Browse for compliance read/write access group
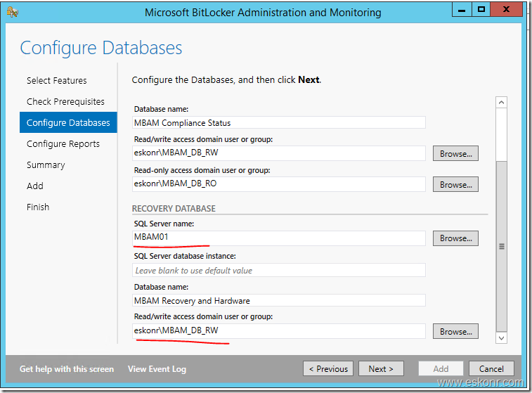 tap(455, 153)
